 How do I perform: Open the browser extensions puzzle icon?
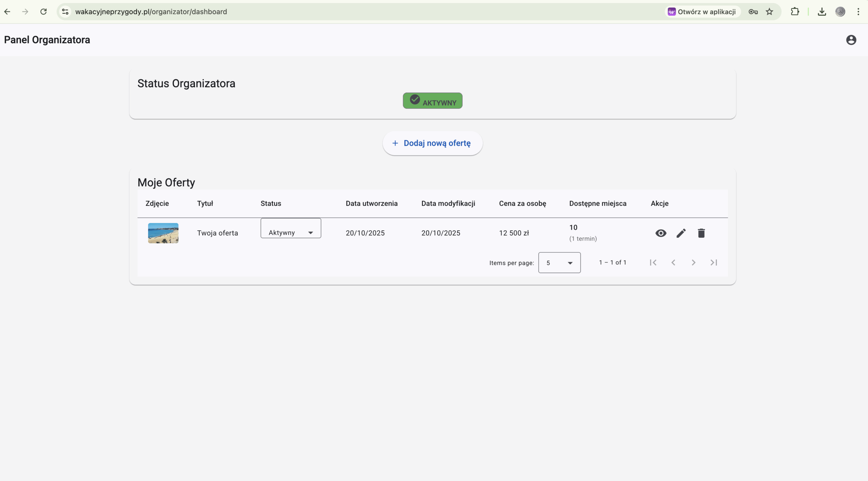[794, 12]
